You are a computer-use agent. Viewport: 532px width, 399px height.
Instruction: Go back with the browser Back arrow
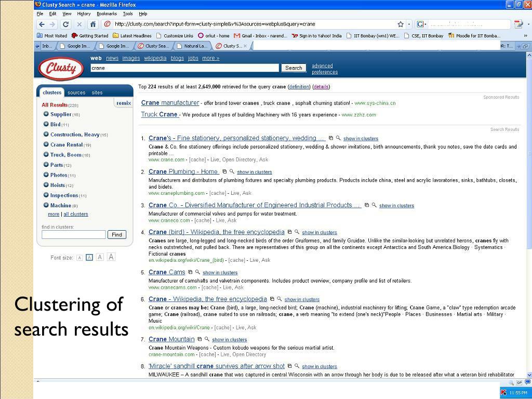(x=42, y=24)
